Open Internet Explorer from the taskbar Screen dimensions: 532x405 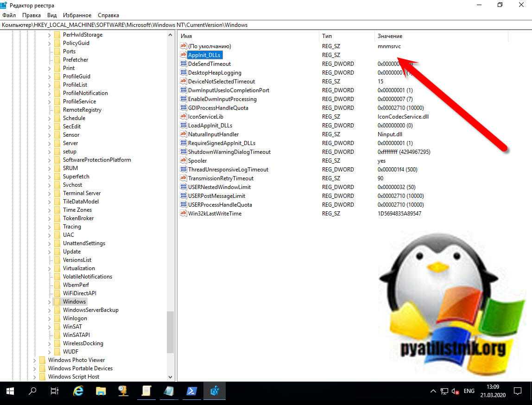tap(78, 391)
